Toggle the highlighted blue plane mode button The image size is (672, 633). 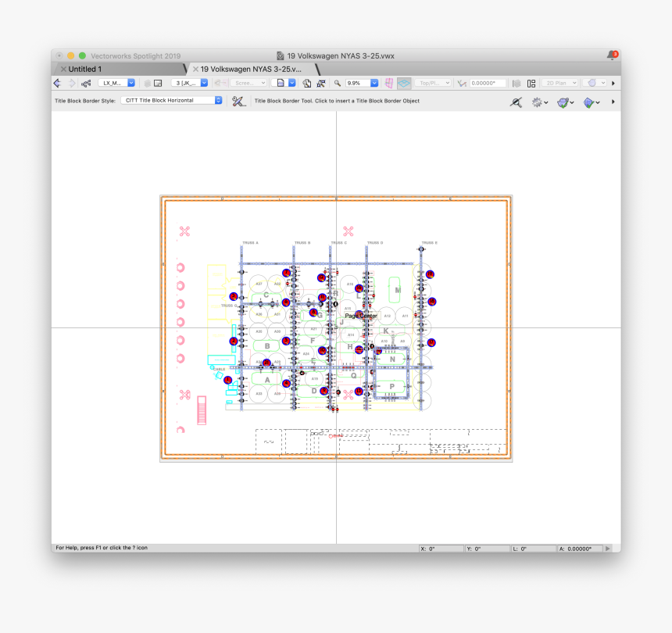(x=404, y=83)
